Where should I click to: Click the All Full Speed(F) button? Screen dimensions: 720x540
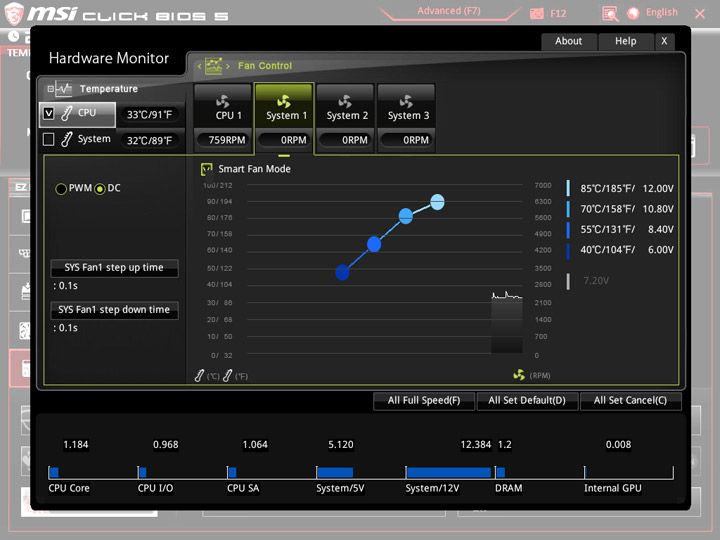click(x=424, y=401)
